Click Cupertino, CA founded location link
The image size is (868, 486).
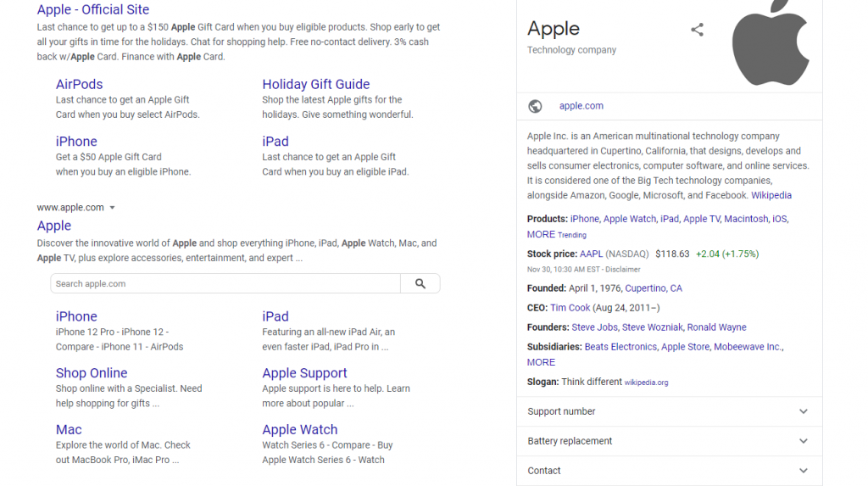pos(654,288)
